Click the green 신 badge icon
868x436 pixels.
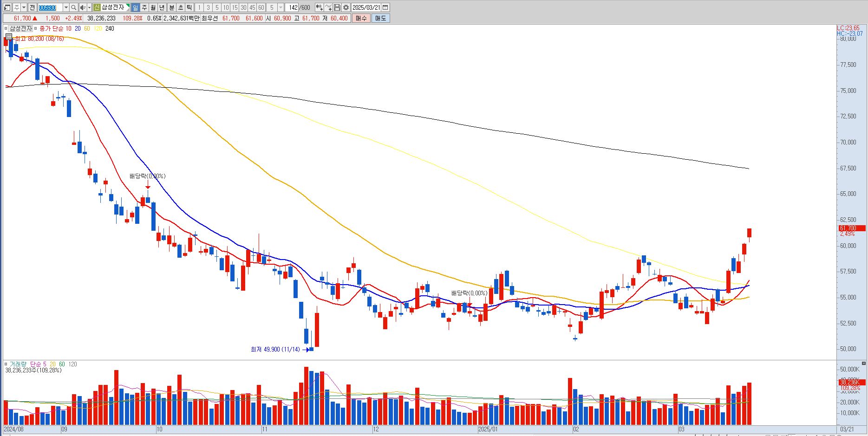(97, 7)
